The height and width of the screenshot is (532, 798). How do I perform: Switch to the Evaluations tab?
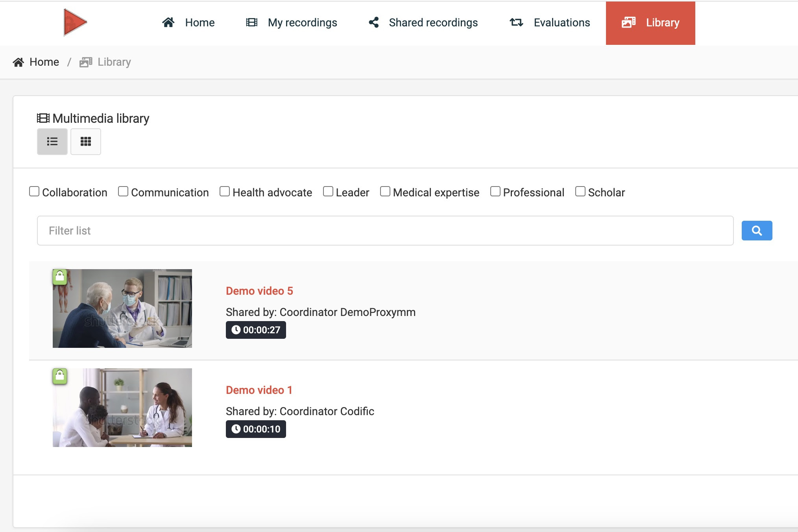(x=562, y=22)
